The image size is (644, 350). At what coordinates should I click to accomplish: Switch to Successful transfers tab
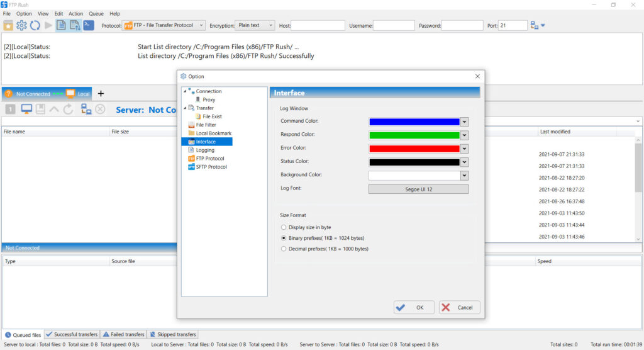pyautogui.click(x=72, y=334)
